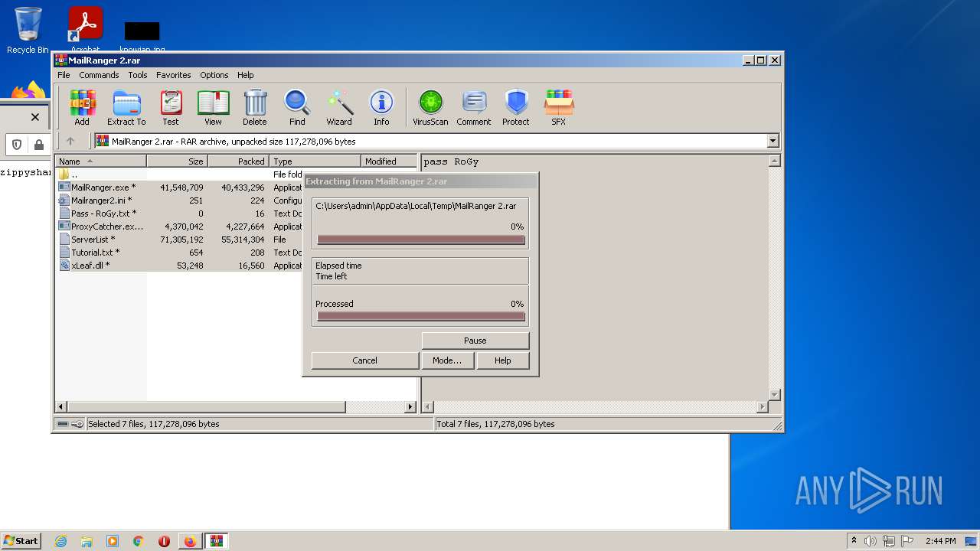
Task: Select the parent folder '..' row
Action: click(180, 174)
